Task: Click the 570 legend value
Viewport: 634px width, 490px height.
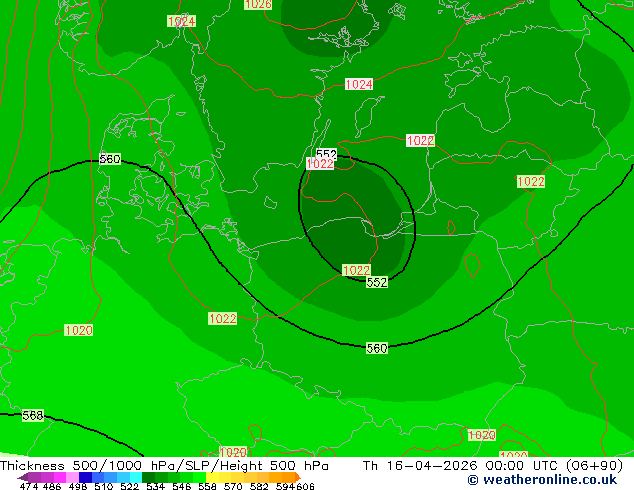Action: (233, 486)
